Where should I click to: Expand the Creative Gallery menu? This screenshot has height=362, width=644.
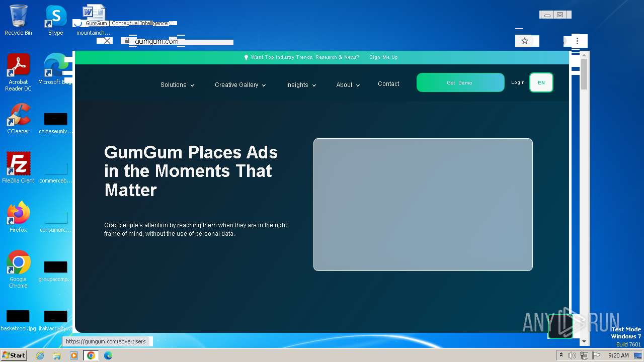pos(240,85)
